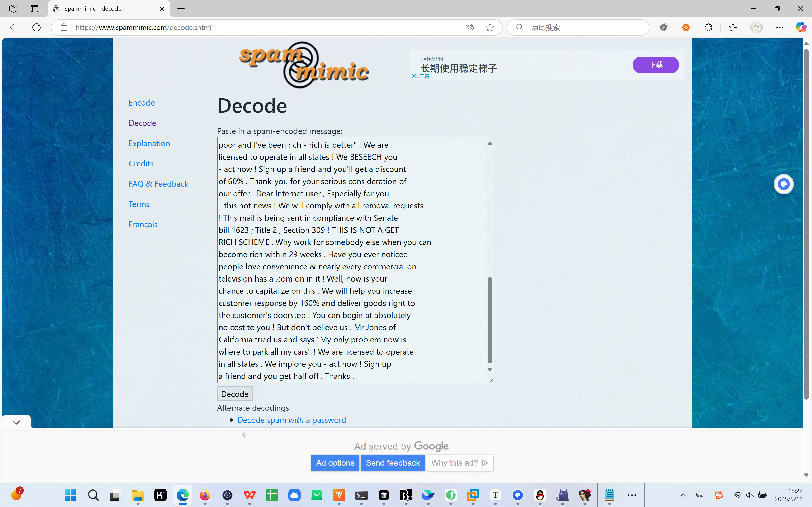Image resolution: width=812 pixels, height=507 pixels.
Task: Translate the page using the translate icon
Action: coord(470,27)
